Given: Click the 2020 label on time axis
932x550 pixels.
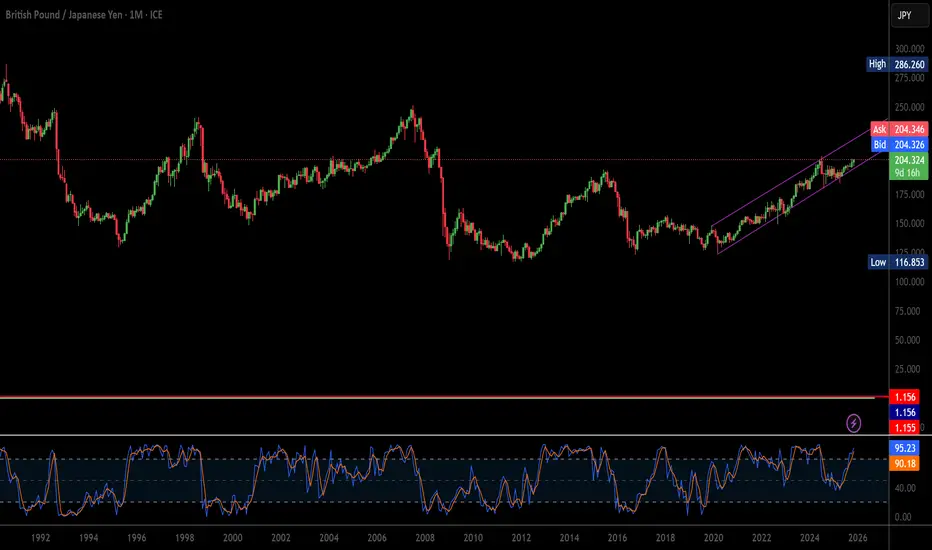Looking at the screenshot, I should click(713, 538).
